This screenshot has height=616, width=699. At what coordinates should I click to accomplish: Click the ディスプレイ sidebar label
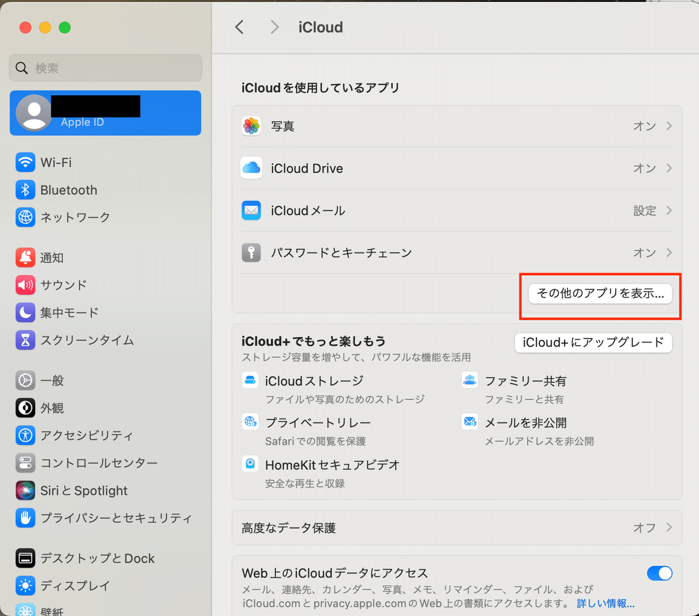pos(75,586)
